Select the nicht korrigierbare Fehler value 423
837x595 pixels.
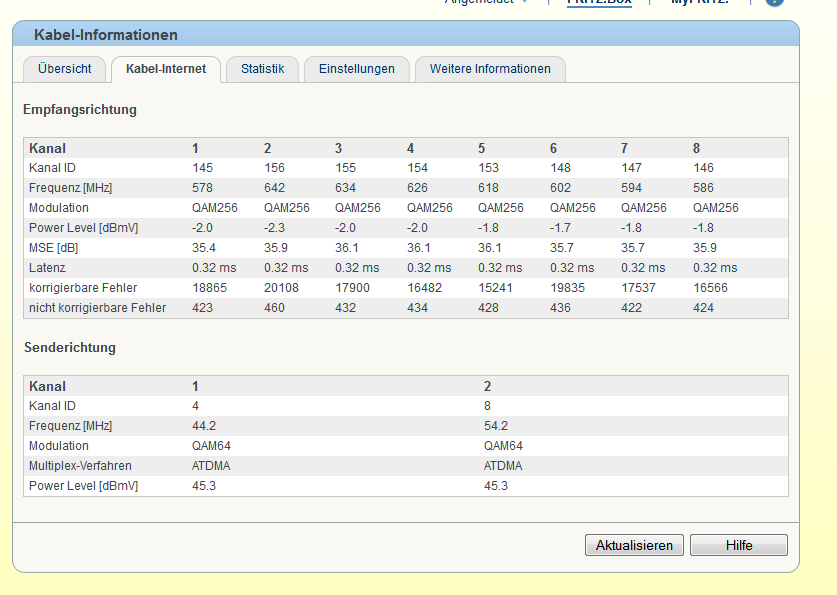pos(203,308)
